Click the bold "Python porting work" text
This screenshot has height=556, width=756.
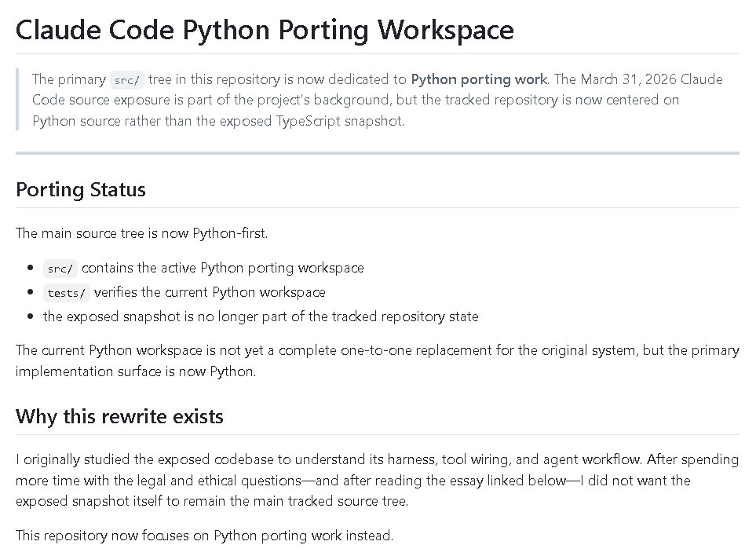pos(479,79)
